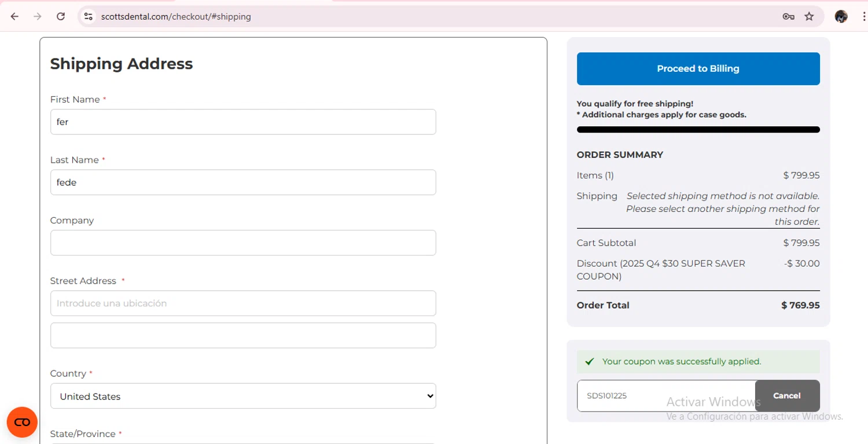This screenshot has width=868, height=444.
Task: Select the Company input box
Action: coord(243,243)
